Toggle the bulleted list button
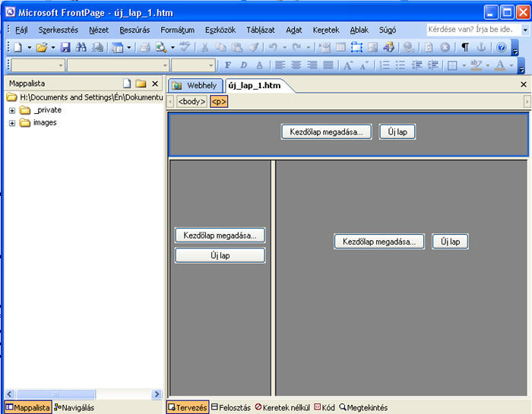Viewport: 532px width, 414px height. tap(401, 65)
